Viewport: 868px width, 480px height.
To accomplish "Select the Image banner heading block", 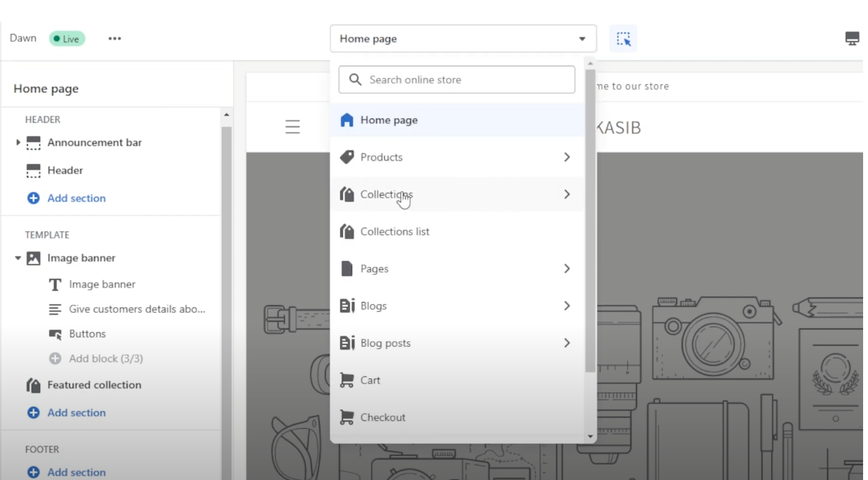I will [x=102, y=284].
